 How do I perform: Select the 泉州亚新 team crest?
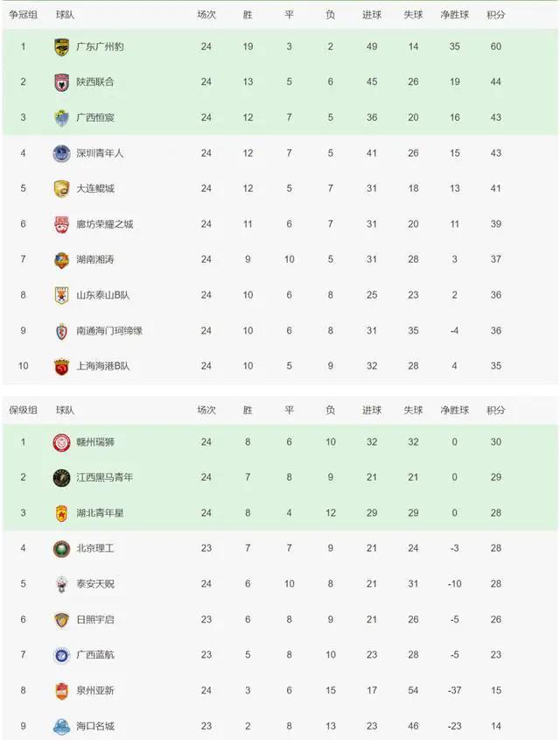click(62, 690)
